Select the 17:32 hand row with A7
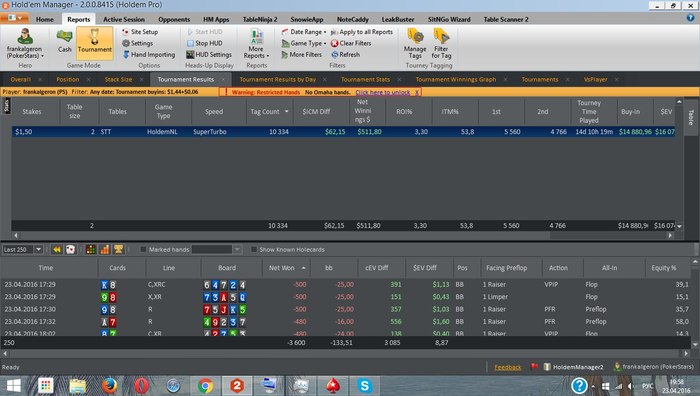The height and width of the screenshot is (396, 700). click(x=346, y=321)
